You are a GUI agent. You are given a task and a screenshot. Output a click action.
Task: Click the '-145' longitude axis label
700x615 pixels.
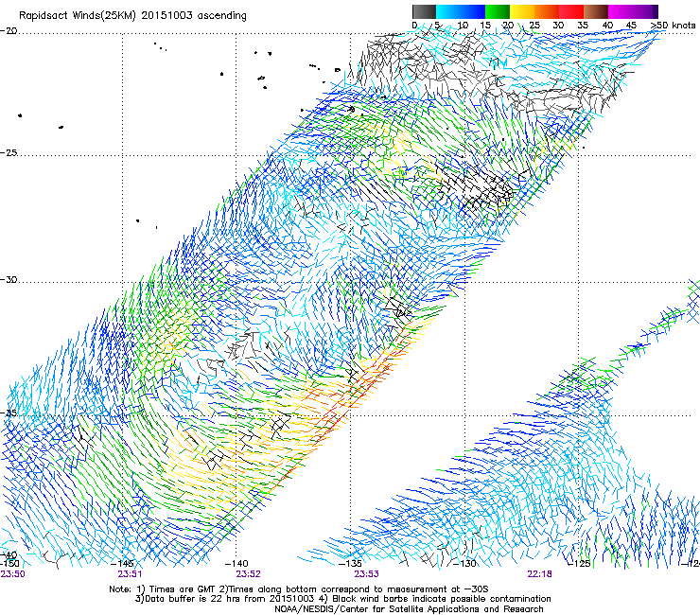point(122,564)
